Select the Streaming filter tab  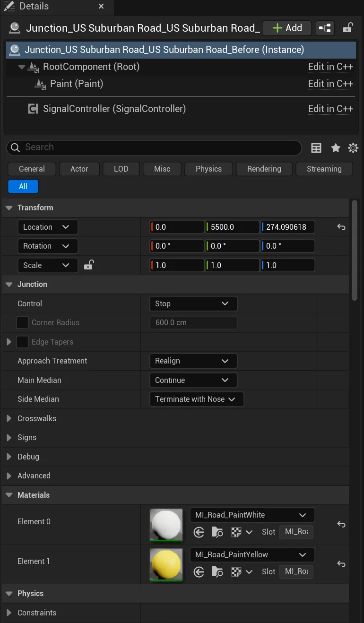324,169
